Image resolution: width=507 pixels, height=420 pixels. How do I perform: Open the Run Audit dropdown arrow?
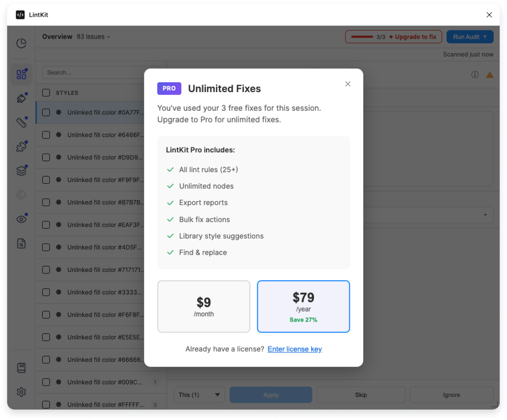click(485, 37)
